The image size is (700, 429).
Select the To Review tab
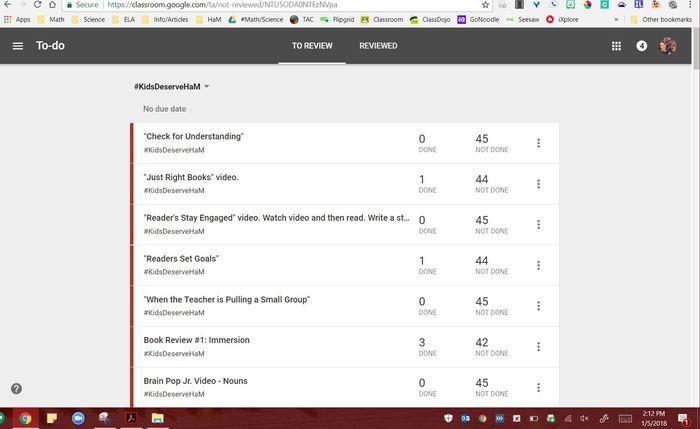[x=312, y=46]
